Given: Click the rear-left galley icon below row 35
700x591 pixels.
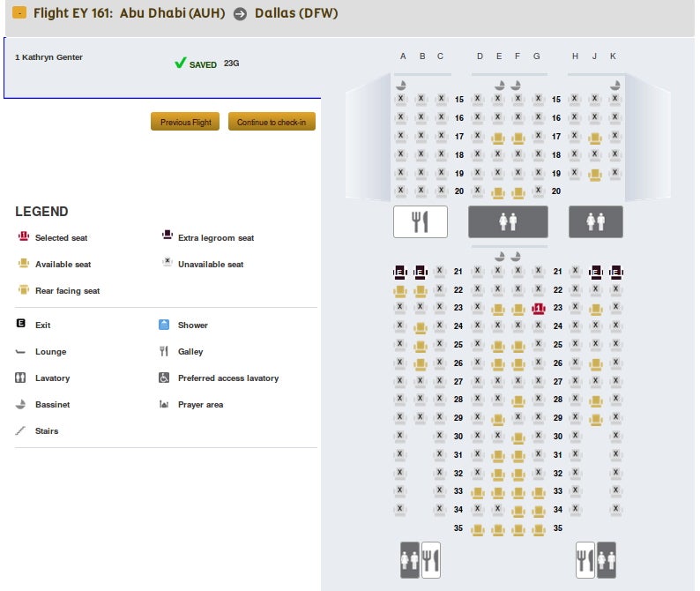Looking at the screenshot, I should point(431,560).
